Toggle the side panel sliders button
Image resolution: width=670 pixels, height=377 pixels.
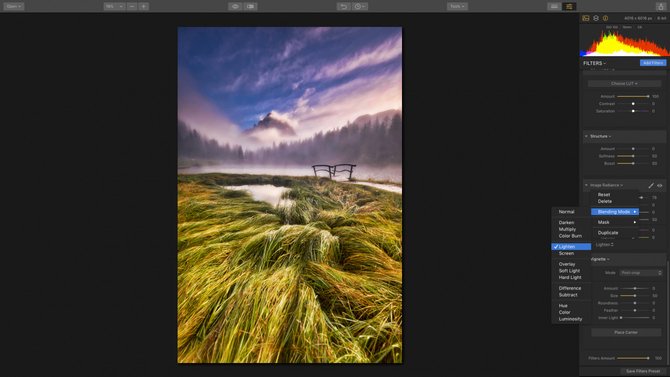click(569, 6)
